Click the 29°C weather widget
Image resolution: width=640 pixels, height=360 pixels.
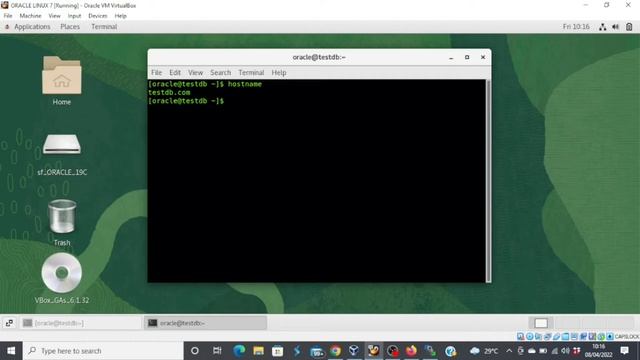[484, 351]
